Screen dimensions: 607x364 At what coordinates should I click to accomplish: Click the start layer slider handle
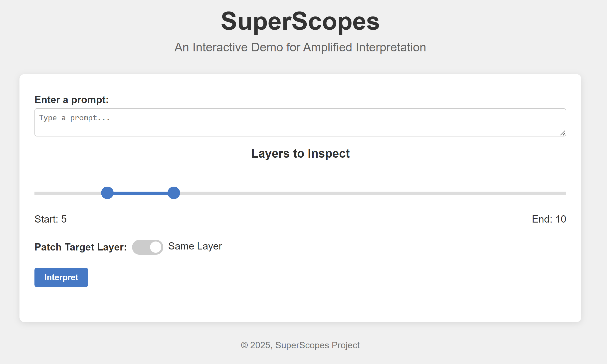click(x=107, y=193)
